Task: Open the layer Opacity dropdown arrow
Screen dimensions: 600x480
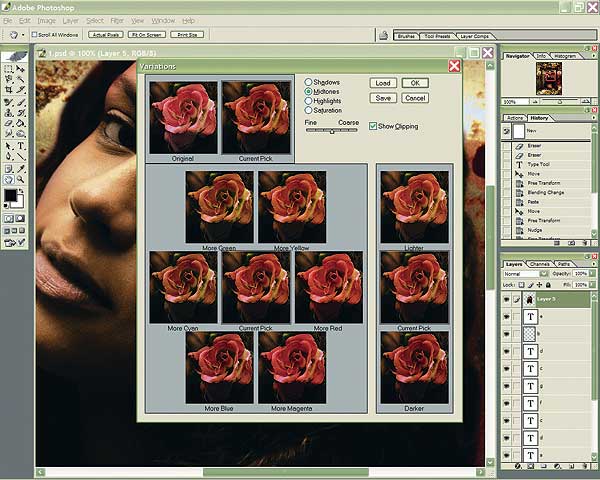Action: click(593, 273)
